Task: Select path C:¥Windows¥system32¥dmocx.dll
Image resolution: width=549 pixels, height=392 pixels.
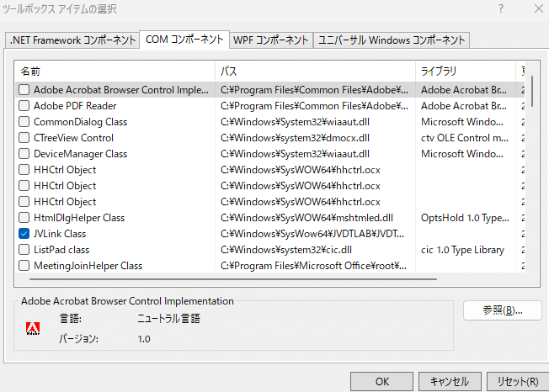Action: pyautogui.click(x=295, y=138)
